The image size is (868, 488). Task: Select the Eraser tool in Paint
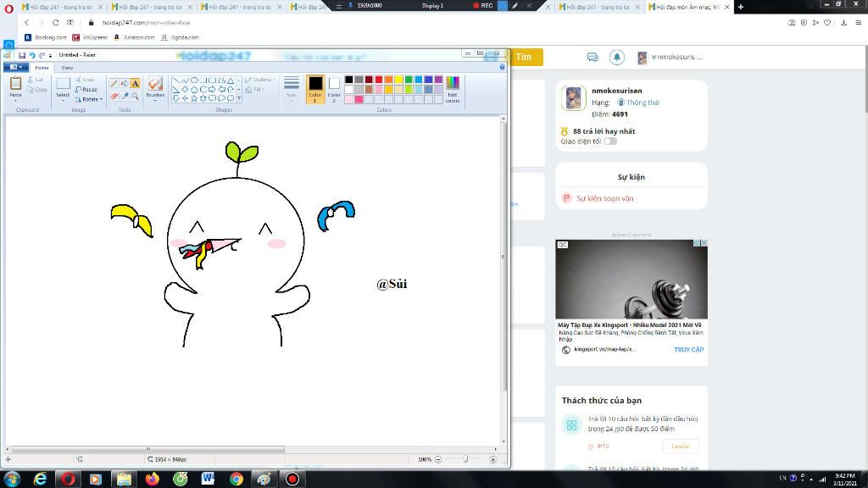[x=114, y=96]
